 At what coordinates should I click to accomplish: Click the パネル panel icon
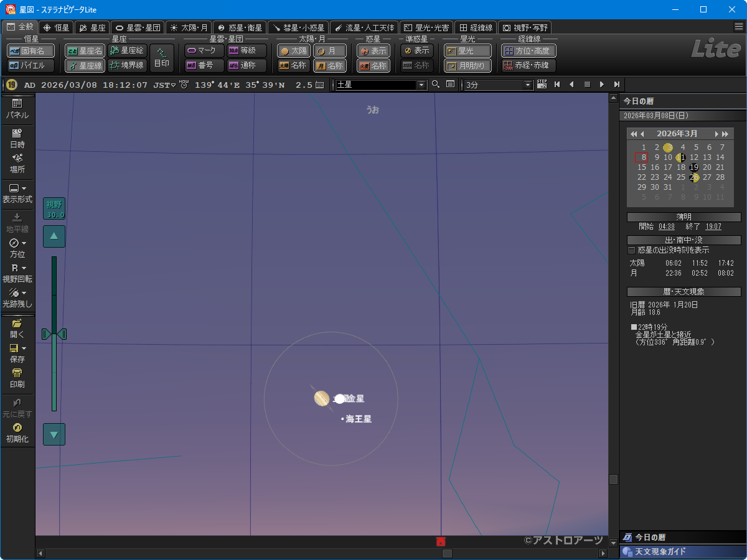(x=17, y=108)
